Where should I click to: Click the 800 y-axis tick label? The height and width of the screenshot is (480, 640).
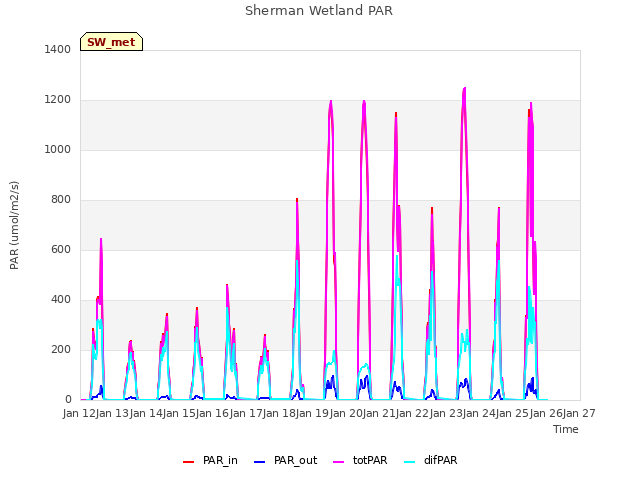click(x=61, y=200)
